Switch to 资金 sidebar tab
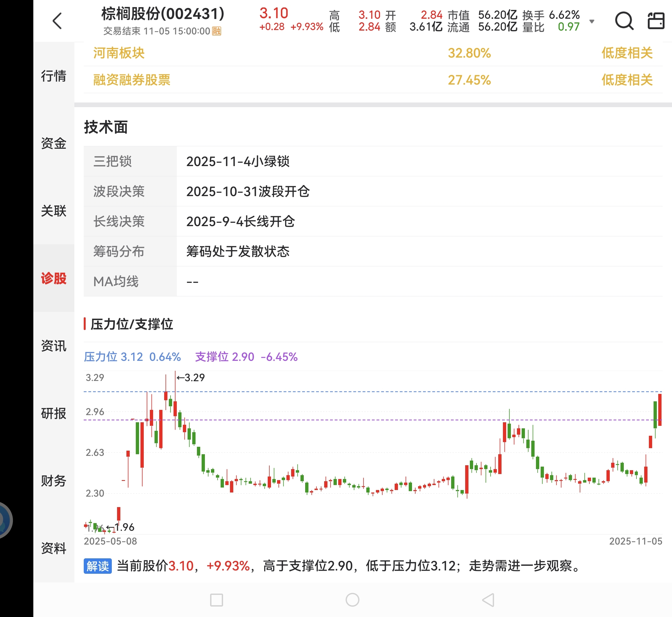Image resolution: width=672 pixels, height=617 pixels. point(53,143)
